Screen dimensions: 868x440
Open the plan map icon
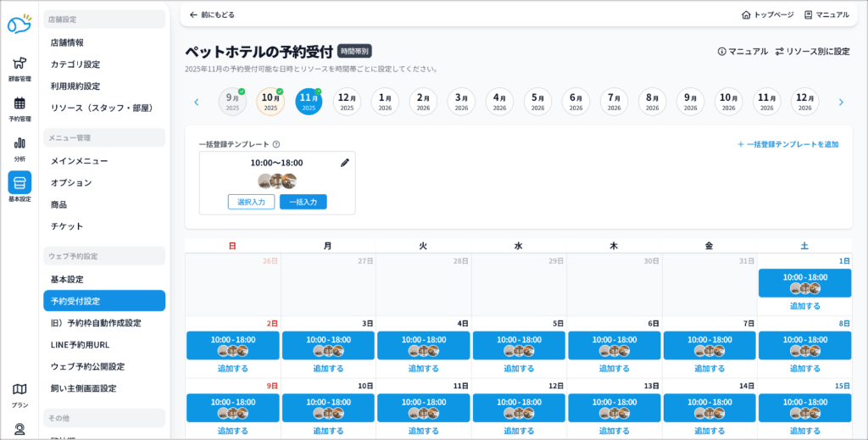(x=19, y=389)
